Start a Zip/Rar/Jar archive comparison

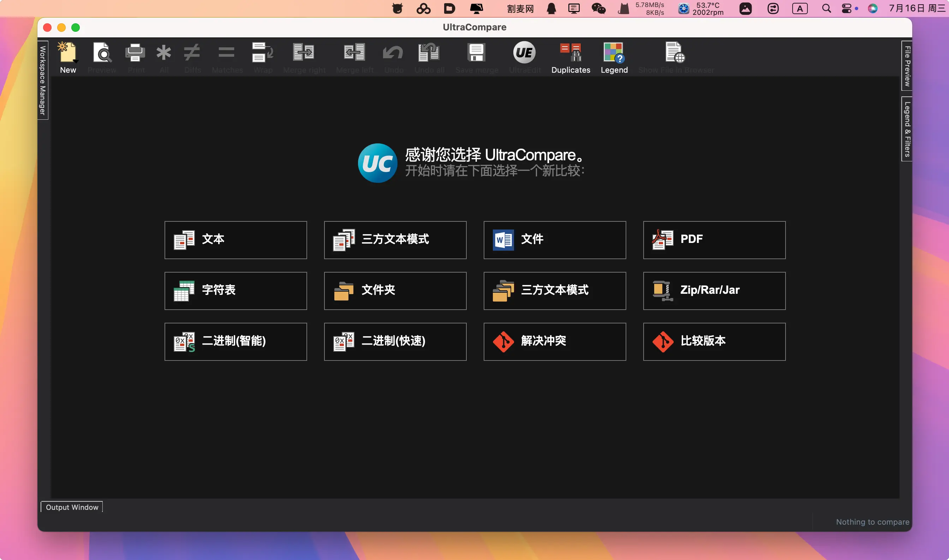pos(714,291)
